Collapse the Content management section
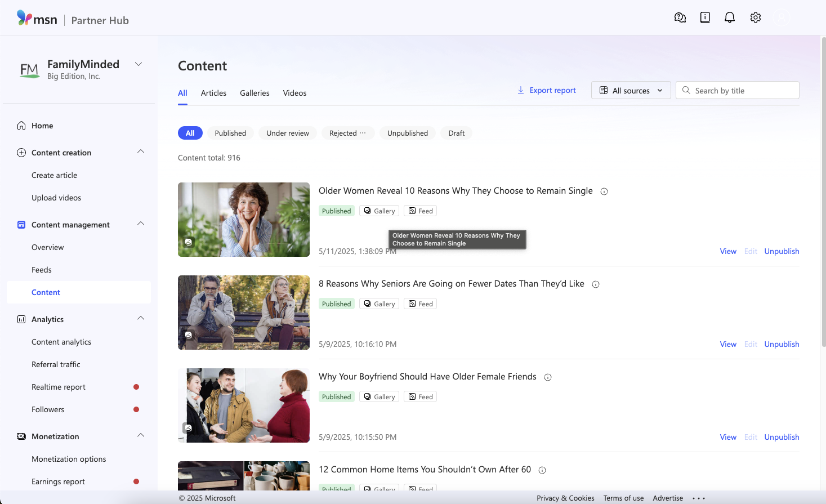Image resolution: width=826 pixels, height=504 pixels. (141, 224)
